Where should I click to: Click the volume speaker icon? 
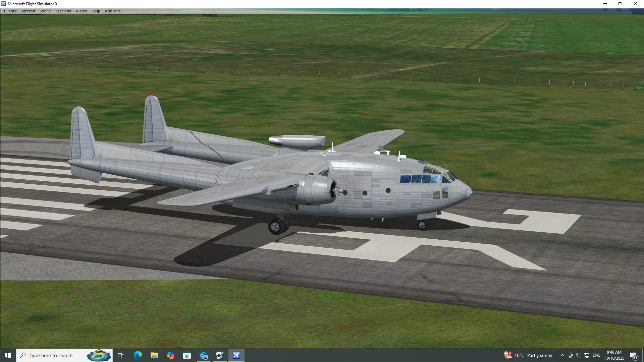coord(578,355)
